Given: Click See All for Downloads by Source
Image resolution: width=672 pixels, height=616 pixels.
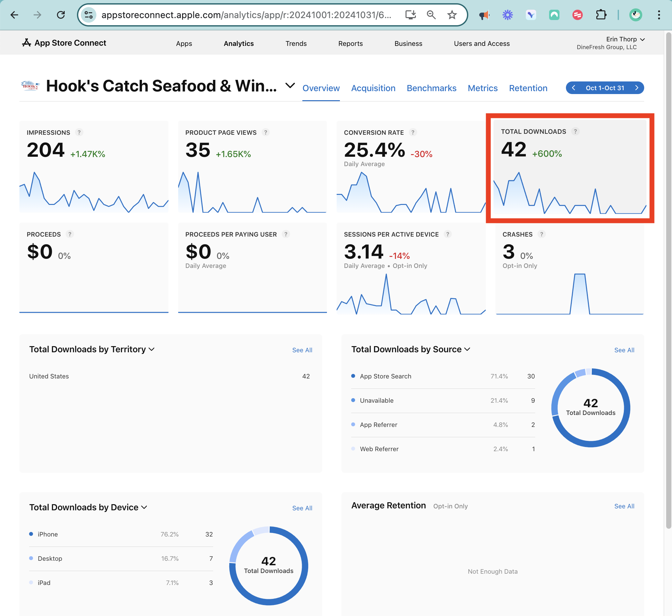Looking at the screenshot, I should point(624,350).
